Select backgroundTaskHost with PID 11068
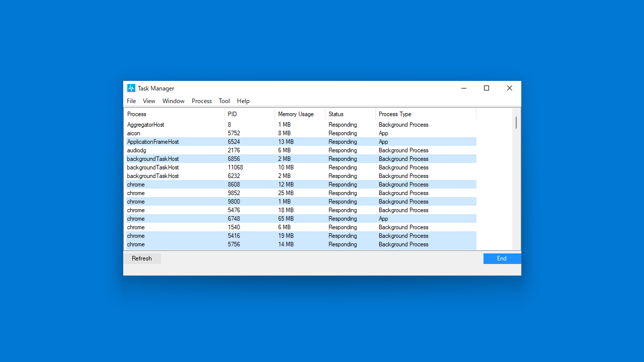This screenshot has width=644, height=362. pyautogui.click(x=301, y=167)
